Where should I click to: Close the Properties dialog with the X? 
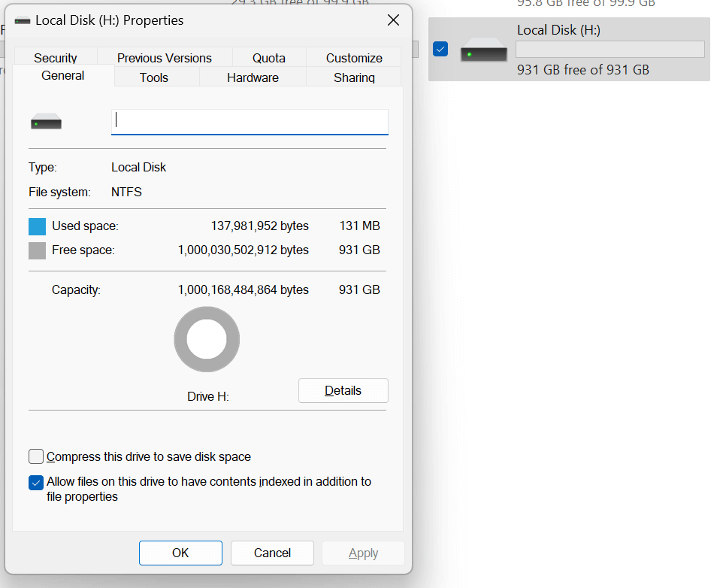[393, 20]
